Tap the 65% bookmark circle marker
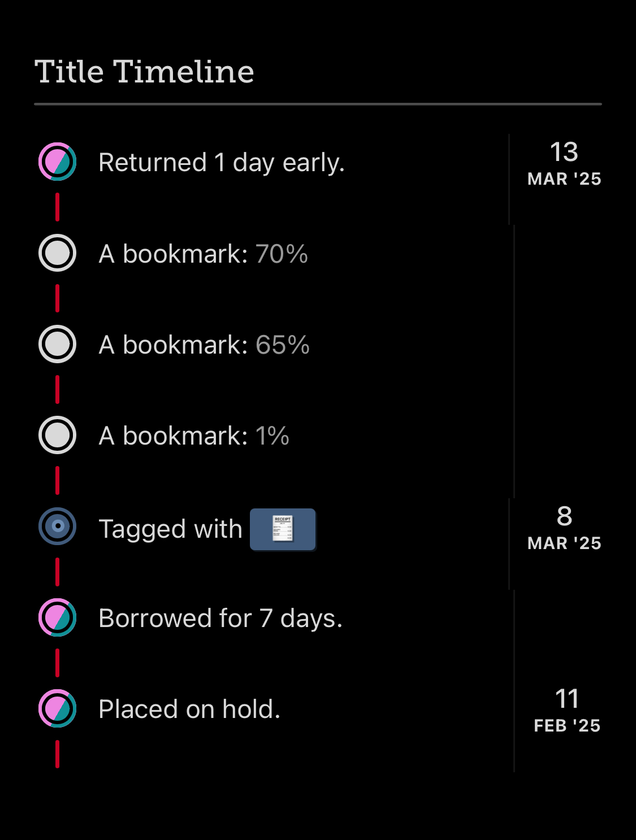 pos(57,344)
